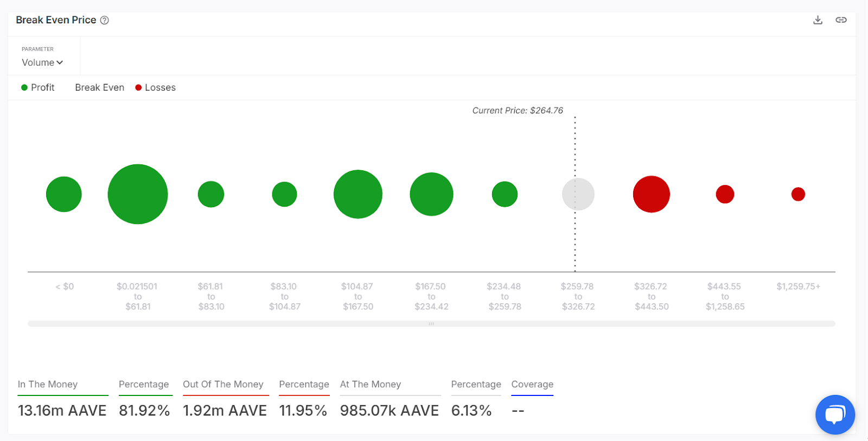868x441 pixels.
Task: Click the large red bubble at $326.72–$443.50
Action: [652, 194]
